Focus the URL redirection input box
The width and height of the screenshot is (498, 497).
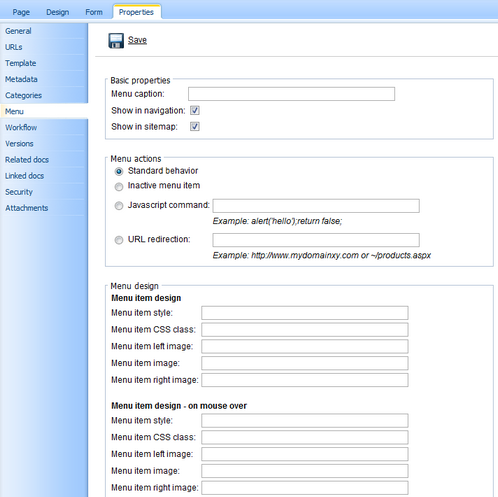click(x=316, y=240)
